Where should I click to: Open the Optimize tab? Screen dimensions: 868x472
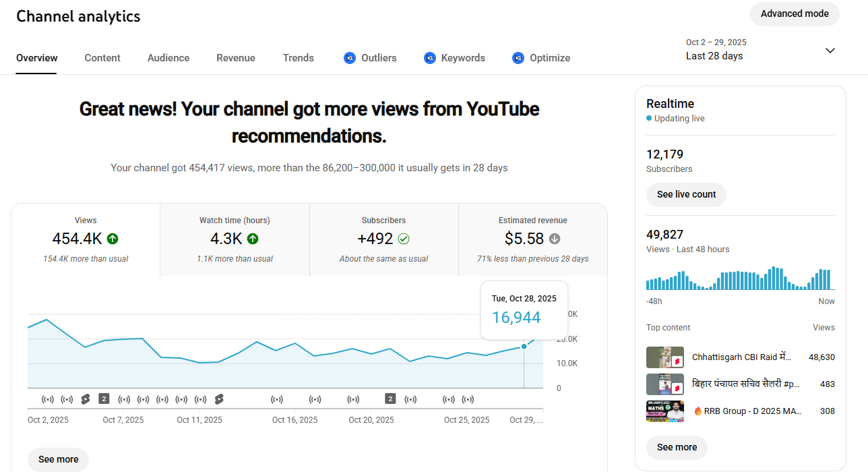tap(541, 58)
